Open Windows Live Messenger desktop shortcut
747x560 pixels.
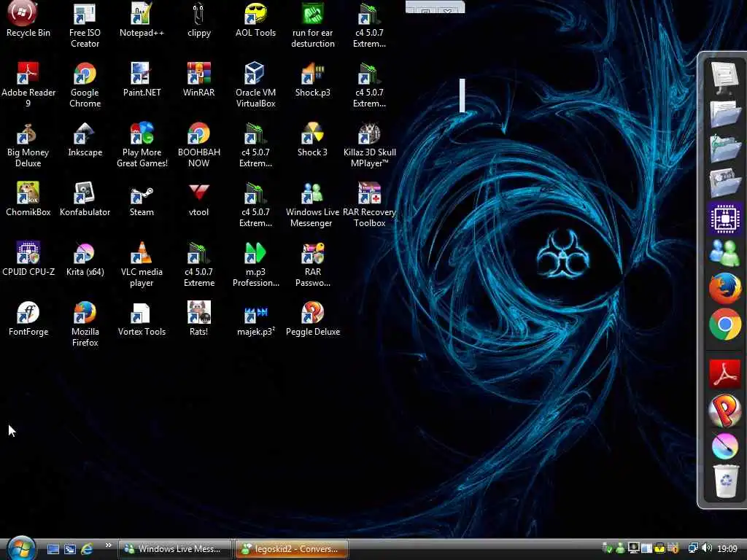[x=312, y=204]
